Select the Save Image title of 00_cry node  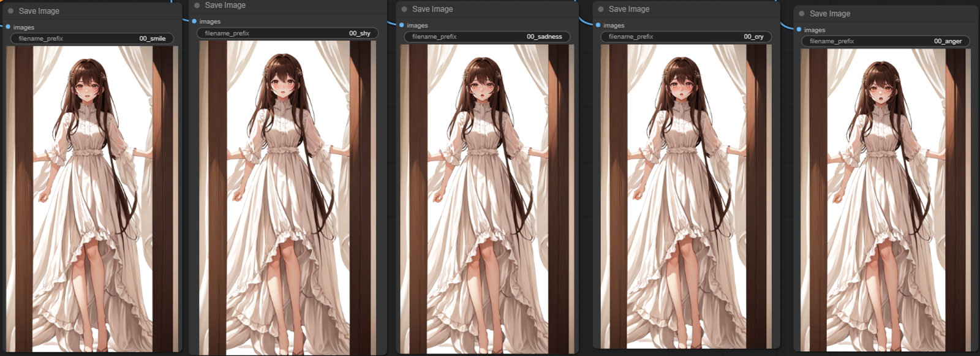[x=629, y=9]
